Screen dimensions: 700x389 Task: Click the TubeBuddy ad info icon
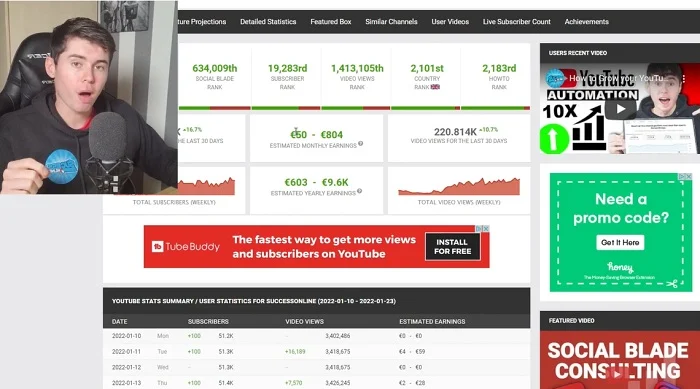(479, 229)
